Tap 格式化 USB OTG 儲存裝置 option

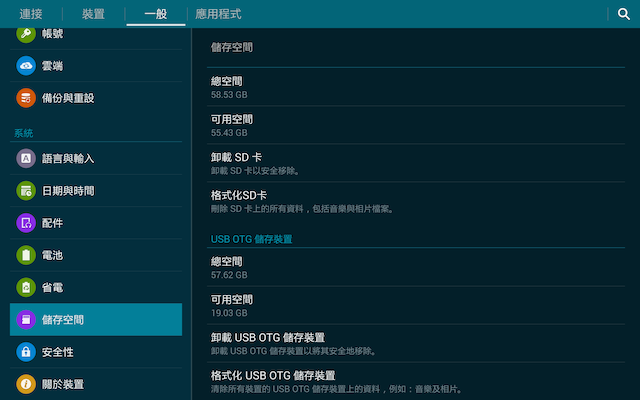(416, 382)
